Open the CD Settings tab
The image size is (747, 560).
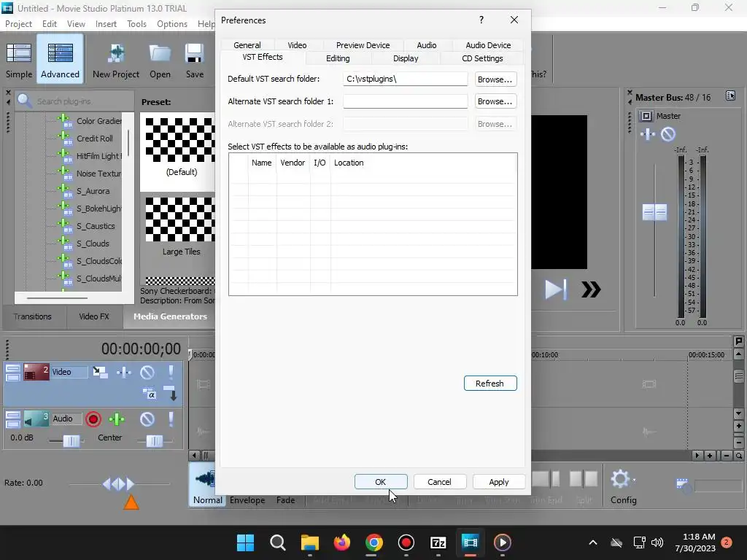tap(482, 58)
